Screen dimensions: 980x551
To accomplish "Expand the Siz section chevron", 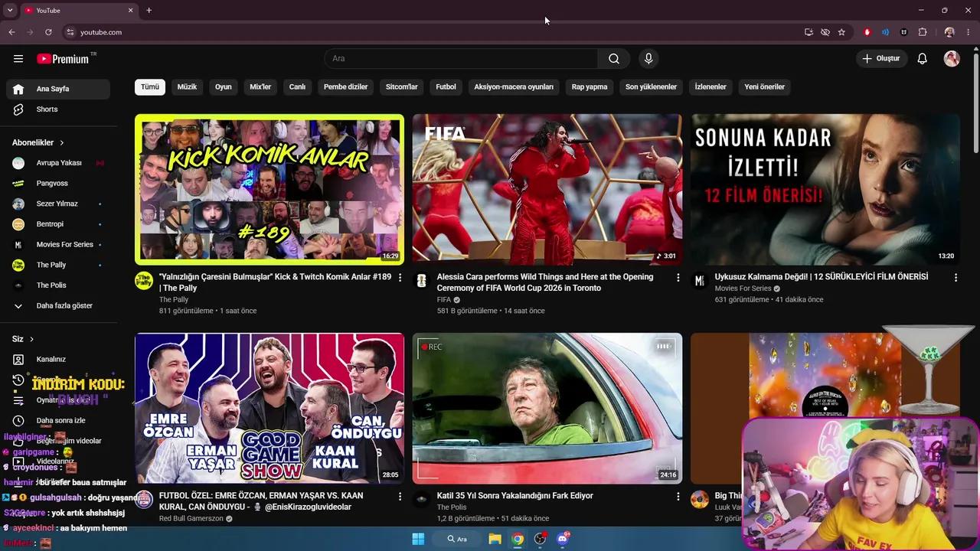I will pyautogui.click(x=31, y=339).
